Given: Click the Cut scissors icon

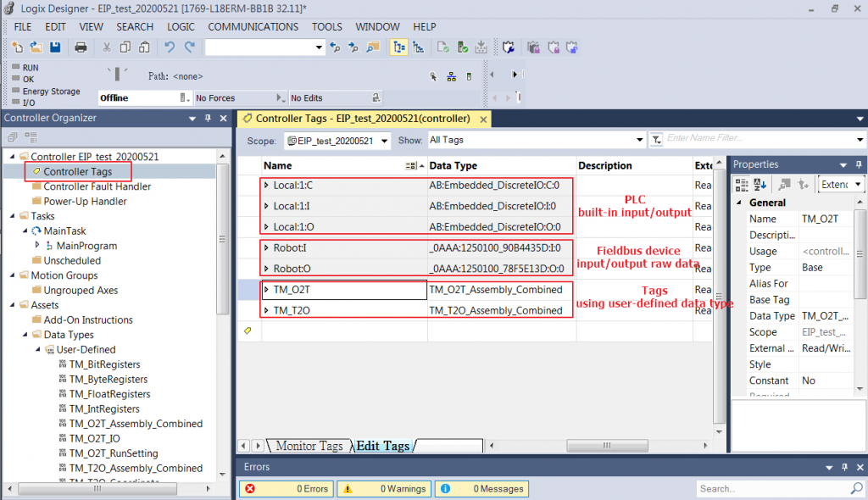Looking at the screenshot, I should click(x=107, y=47).
